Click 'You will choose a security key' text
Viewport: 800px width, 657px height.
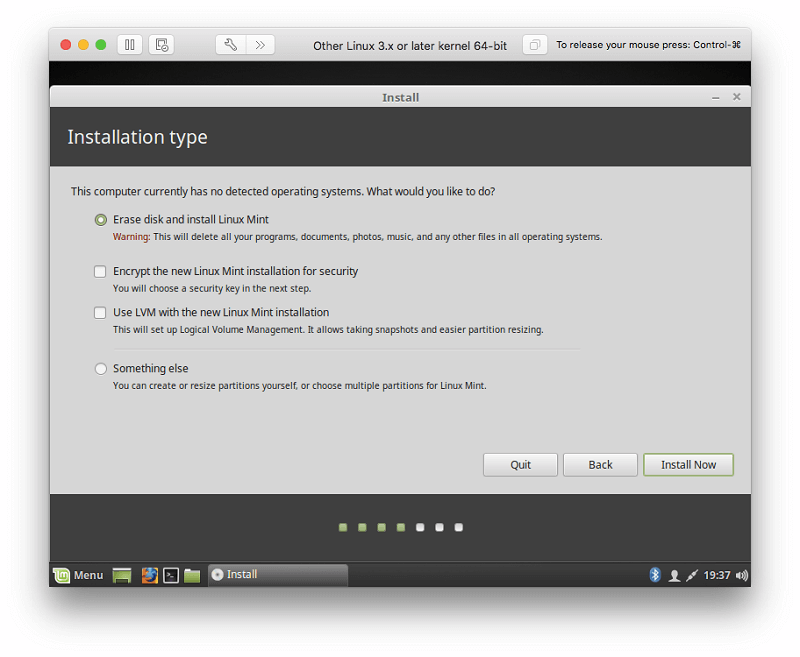(212, 288)
